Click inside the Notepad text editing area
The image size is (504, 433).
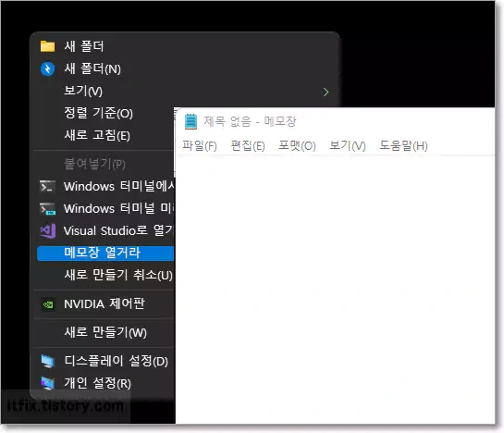click(336, 290)
